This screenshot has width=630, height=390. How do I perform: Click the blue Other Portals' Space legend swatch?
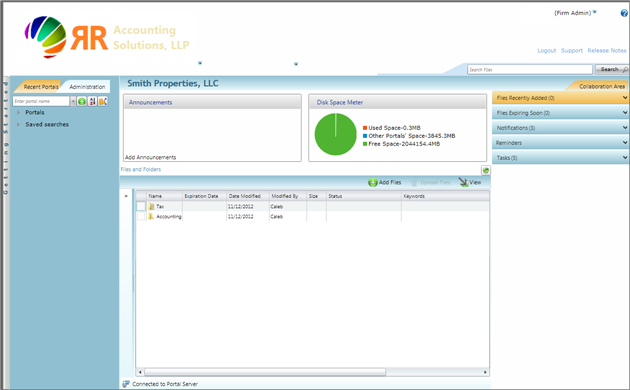click(365, 136)
